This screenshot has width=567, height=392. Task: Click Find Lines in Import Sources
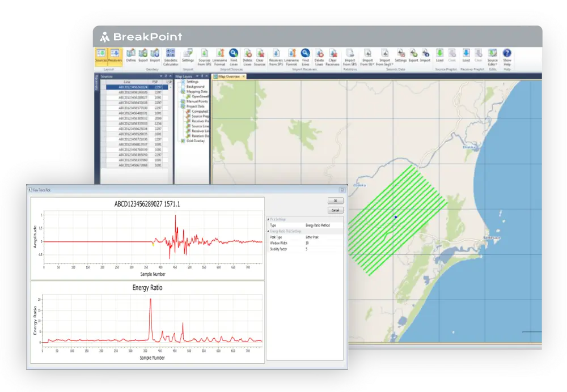pyautogui.click(x=234, y=57)
